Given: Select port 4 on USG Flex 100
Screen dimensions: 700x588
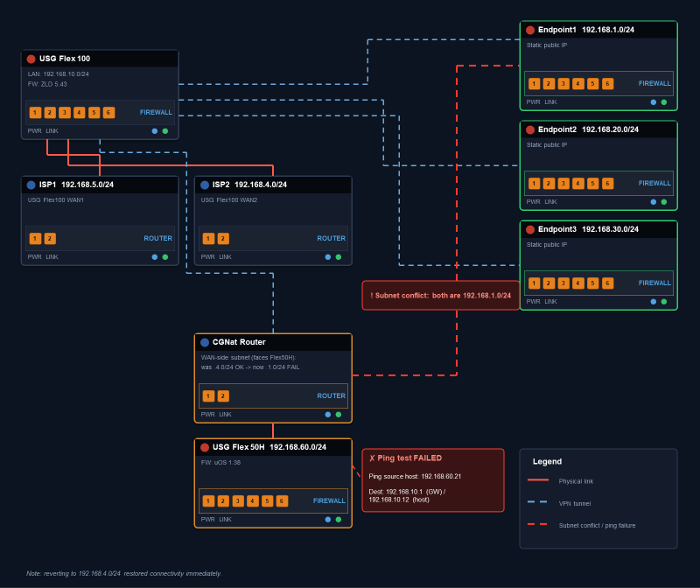Looking at the screenshot, I should 79,113.
